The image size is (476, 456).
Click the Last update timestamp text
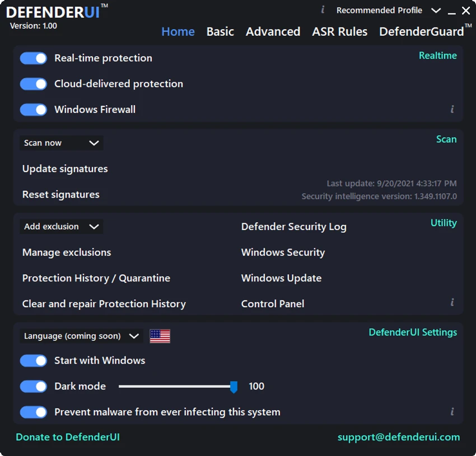[391, 184]
